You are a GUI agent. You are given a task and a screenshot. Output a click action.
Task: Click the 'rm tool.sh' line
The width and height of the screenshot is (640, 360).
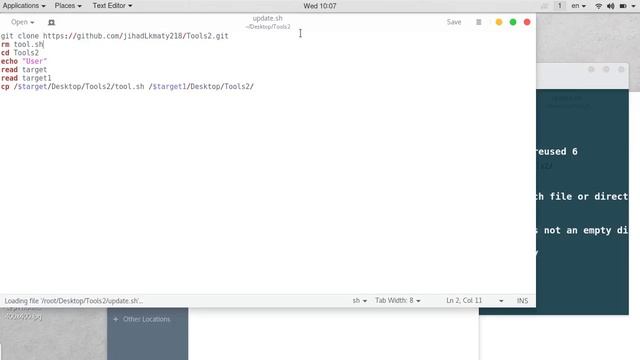[22, 44]
